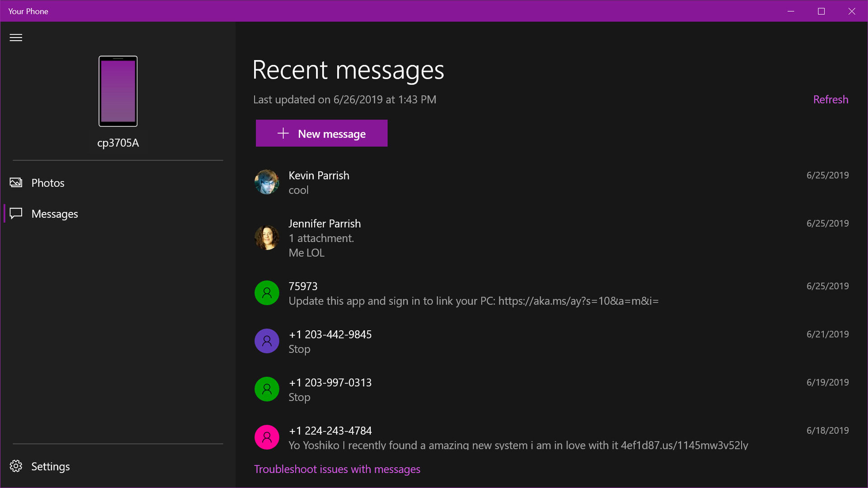Open the hamburger navigation menu
The height and width of the screenshot is (488, 868).
[16, 38]
